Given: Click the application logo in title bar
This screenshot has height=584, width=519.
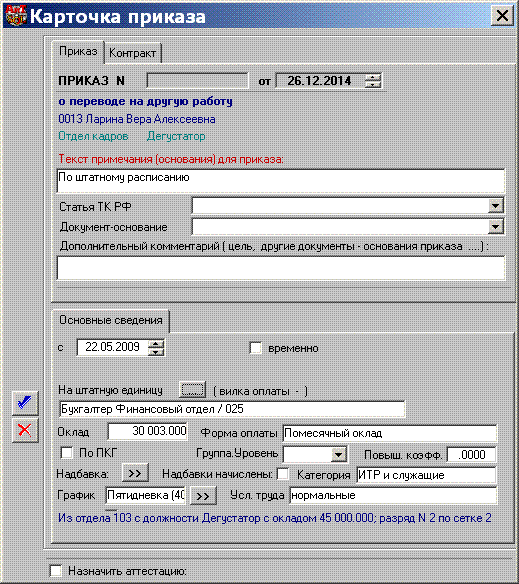Looking at the screenshot, I should [x=15, y=15].
